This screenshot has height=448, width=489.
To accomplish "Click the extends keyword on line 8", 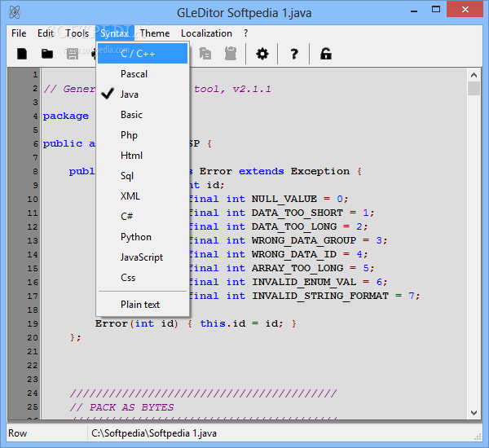I will tap(262, 171).
